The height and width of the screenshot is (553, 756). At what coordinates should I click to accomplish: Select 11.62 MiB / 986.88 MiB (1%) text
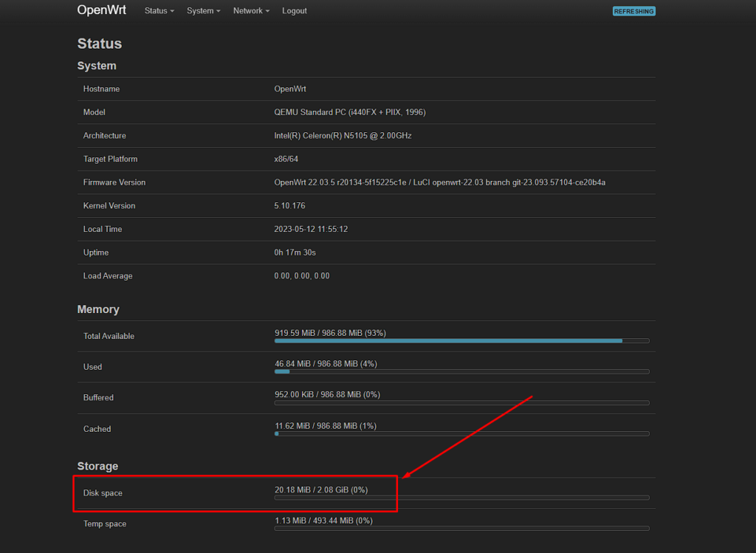coord(326,426)
